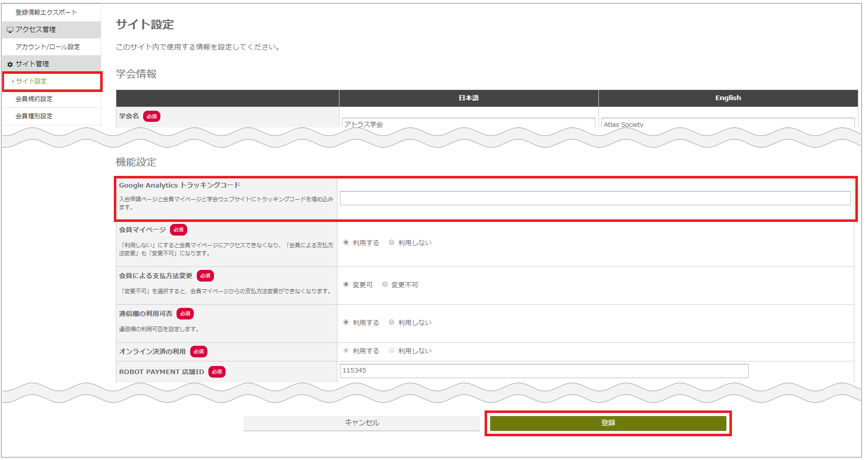The image size is (868, 460).
Task: Click the 日本語 column header
Action: click(468, 98)
